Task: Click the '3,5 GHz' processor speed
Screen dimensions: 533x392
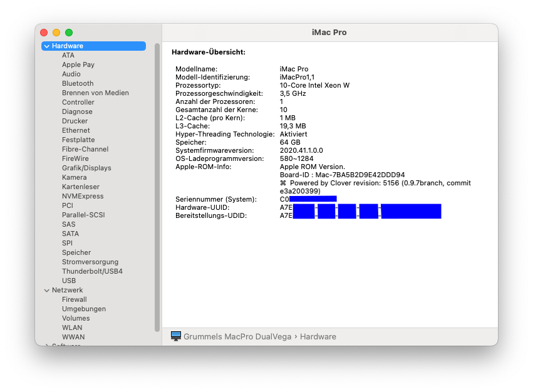Action: click(x=292, y=93)
